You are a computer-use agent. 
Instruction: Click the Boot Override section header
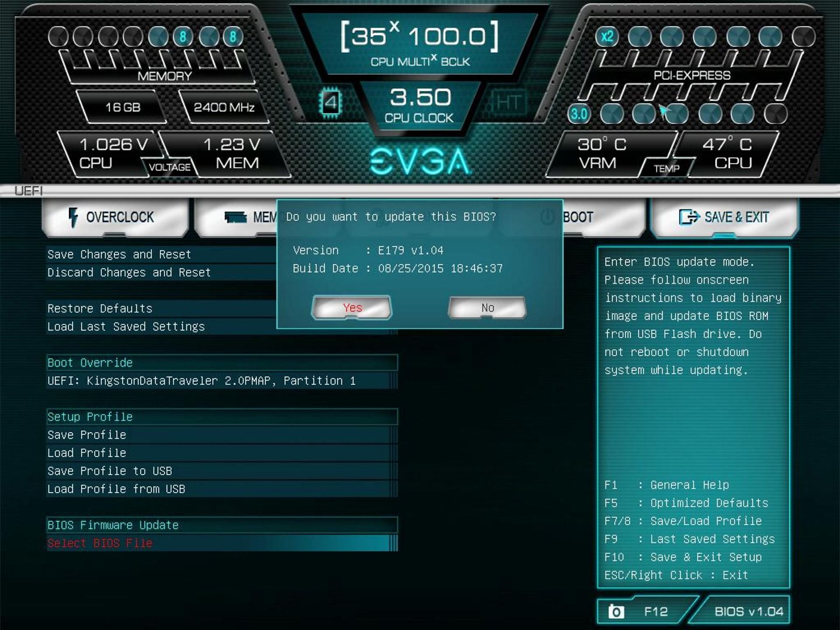[x=222, y=363]
